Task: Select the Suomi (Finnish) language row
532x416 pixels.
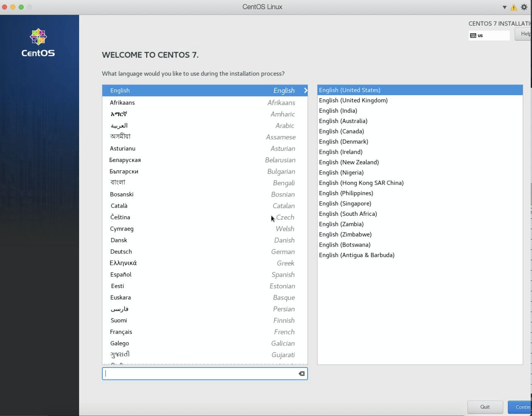Action: [x=205, y=321]
